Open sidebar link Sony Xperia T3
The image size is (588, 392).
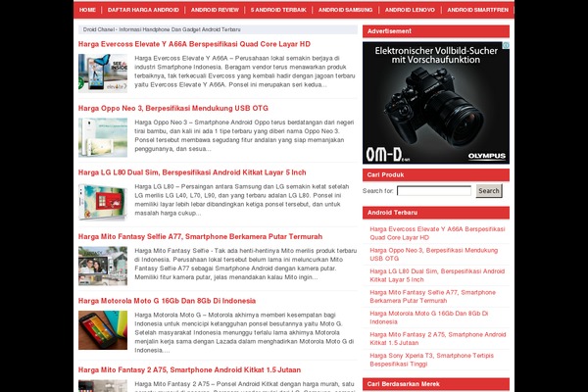tap(431, 360)
